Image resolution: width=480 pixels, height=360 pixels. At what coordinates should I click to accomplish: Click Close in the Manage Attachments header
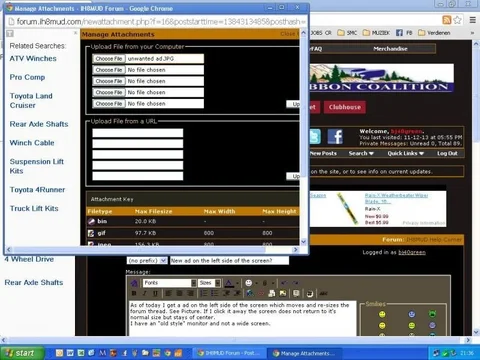(289, 34)
